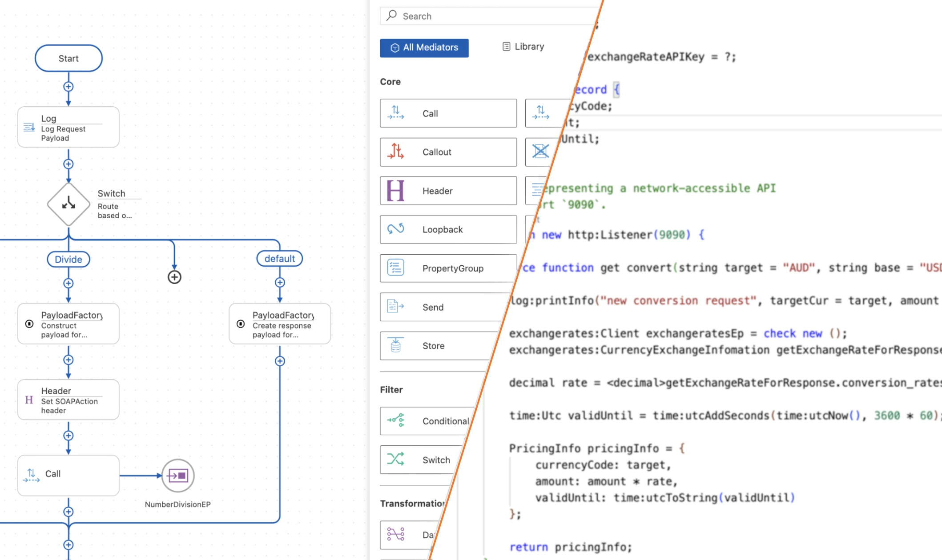
Task: Click the magnifier search icon
Action: (391, 16)
